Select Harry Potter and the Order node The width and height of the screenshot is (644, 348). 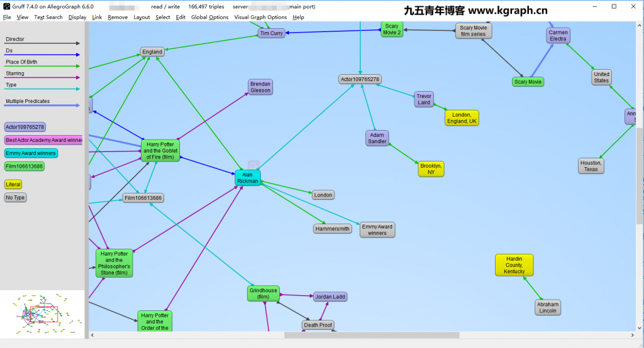tap(155, 322)
